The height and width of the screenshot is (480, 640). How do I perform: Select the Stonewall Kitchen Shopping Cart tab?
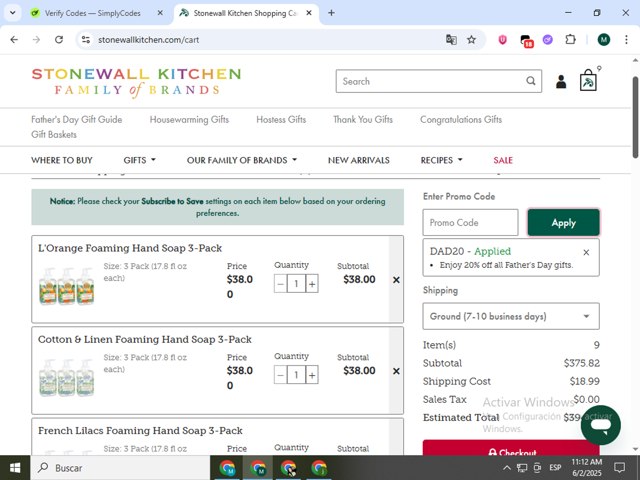(245, 13)
